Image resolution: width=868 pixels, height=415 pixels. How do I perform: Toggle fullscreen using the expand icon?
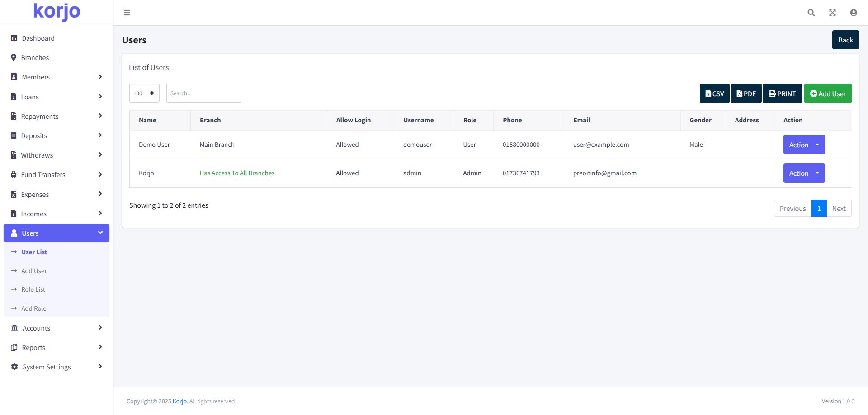tap(832, 13)
